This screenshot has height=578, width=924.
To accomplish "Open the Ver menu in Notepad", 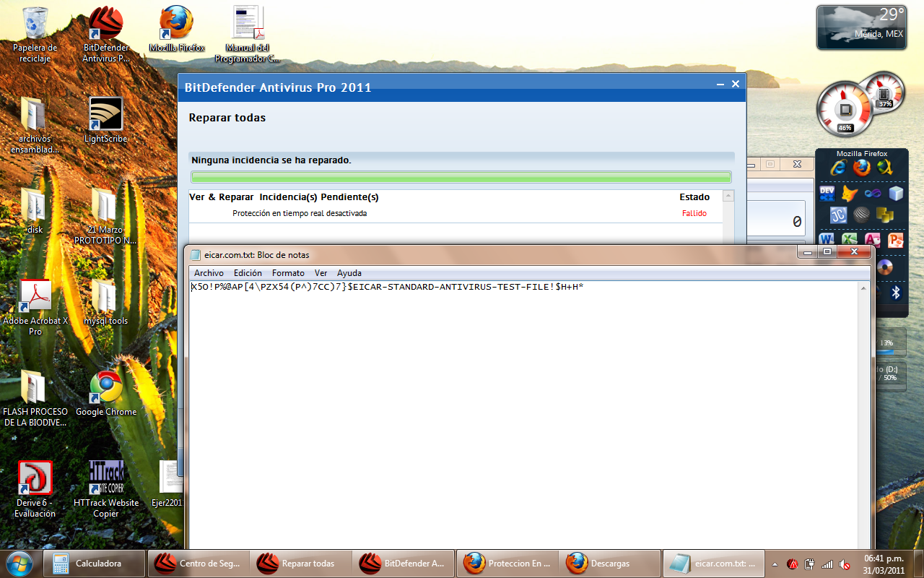I will coord(321,273).
